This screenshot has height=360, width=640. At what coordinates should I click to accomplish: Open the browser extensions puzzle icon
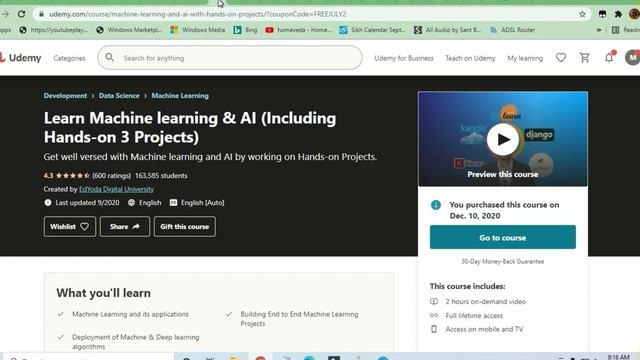click(x=618, y=14)
